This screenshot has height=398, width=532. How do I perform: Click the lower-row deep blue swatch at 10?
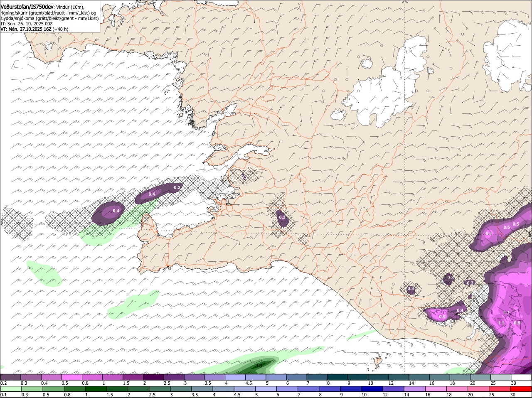point(372,389)
